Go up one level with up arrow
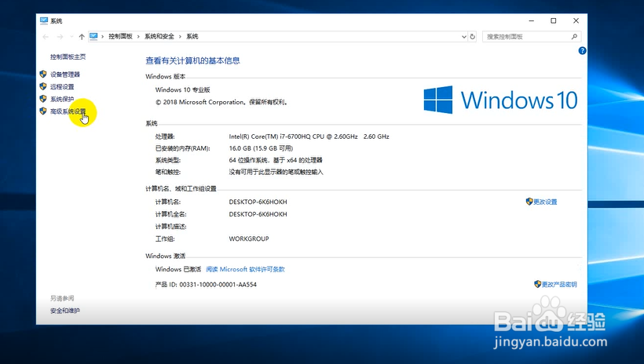This screenshot has height=364, width=644. click(82, 37)
